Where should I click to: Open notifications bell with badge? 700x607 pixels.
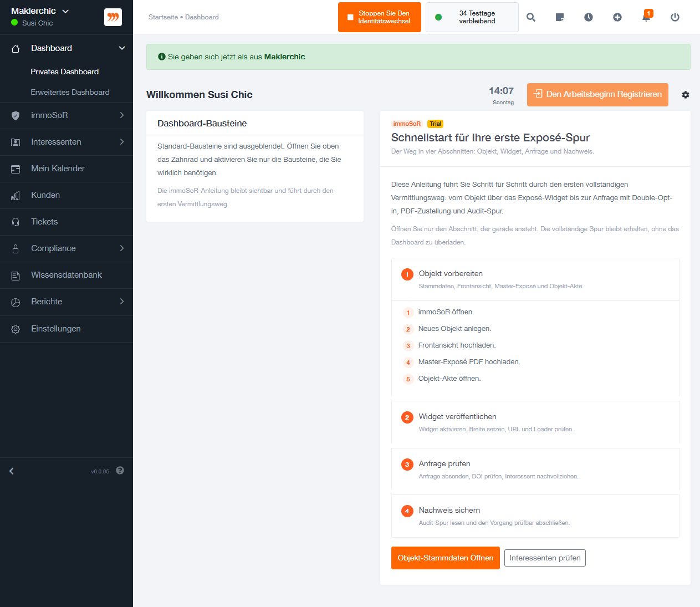pyautogui.click(x=646, y=16)
